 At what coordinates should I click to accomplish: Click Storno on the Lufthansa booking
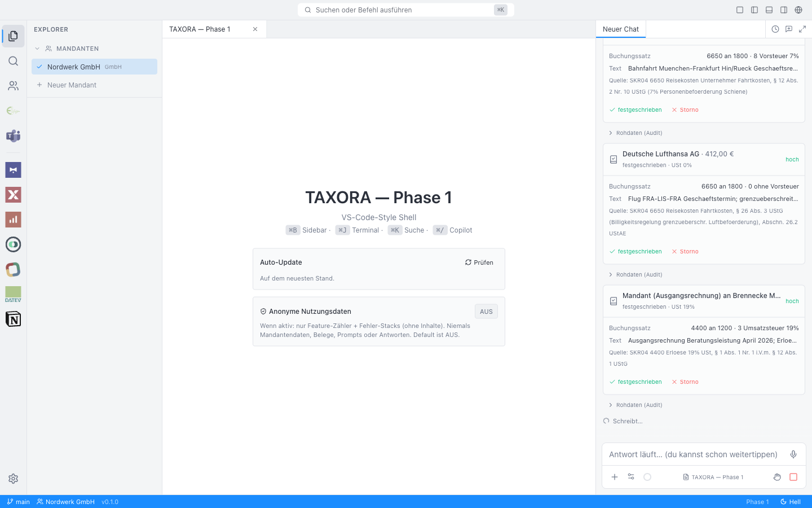pyautogui.click(x=685, y=252)
